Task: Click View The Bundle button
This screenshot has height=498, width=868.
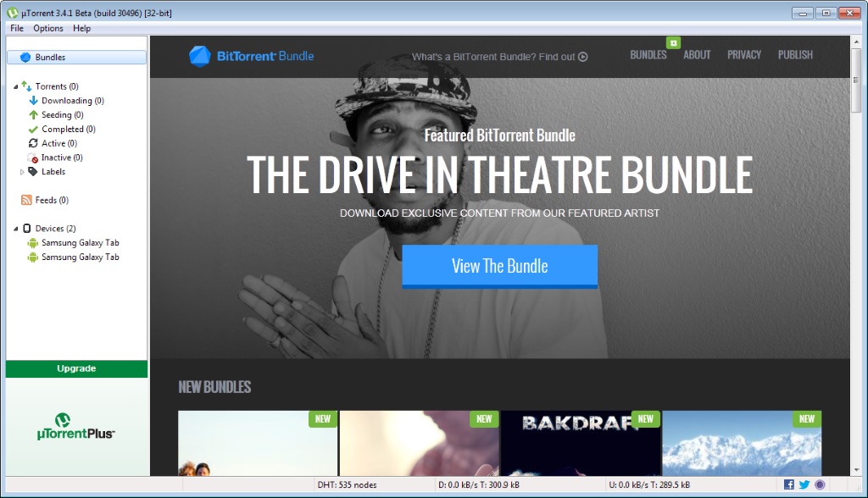Action: pos(500,266)
